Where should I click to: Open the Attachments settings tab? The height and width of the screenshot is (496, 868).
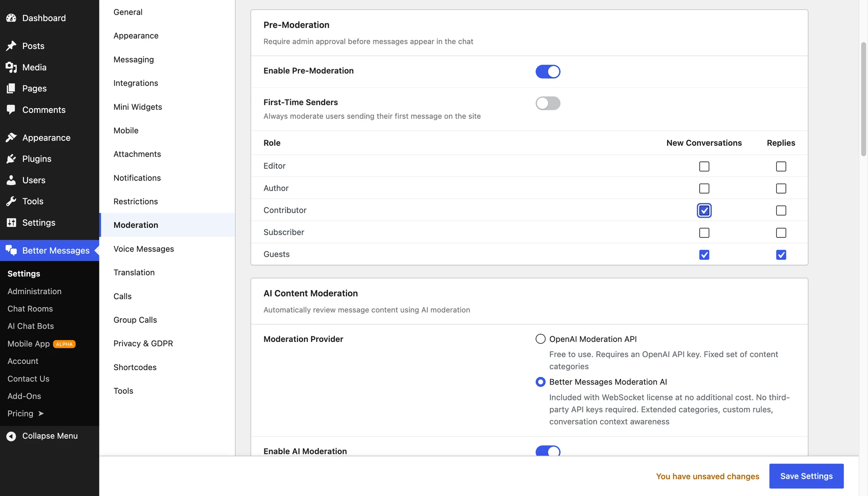coord(167,154)
